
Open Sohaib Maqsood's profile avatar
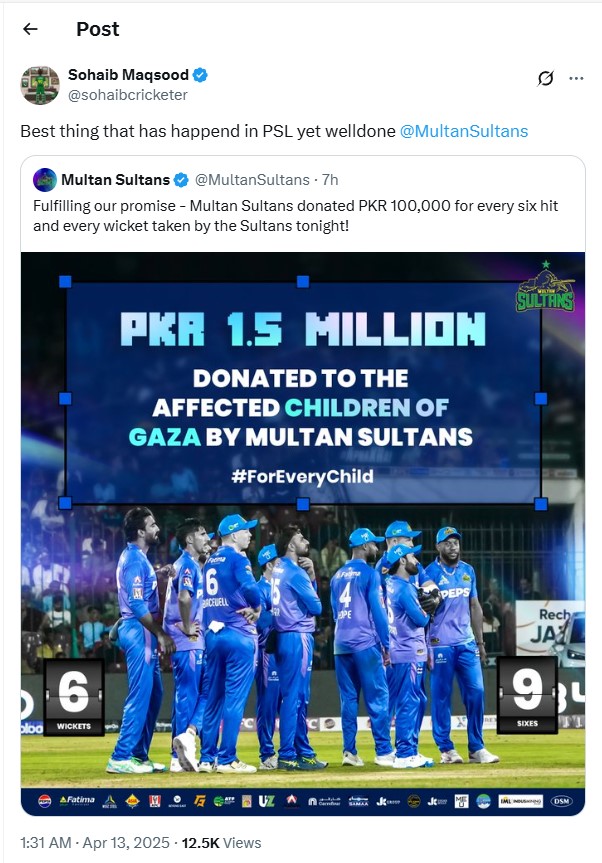pos(40,85)
